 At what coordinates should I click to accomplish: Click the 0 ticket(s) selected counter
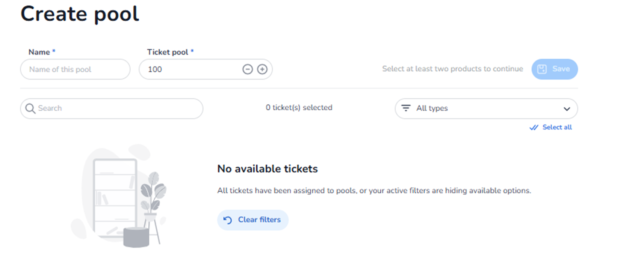pyautogui.click(x=299, y=108)
